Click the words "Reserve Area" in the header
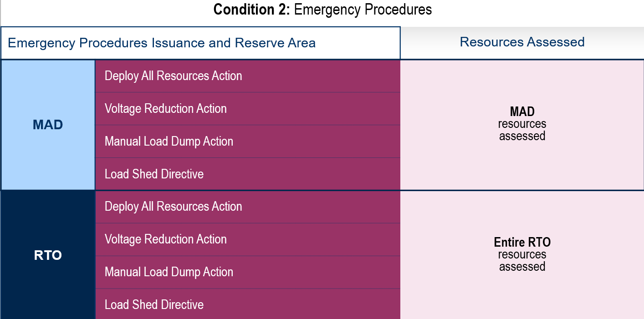 click(x=275, y=43)
